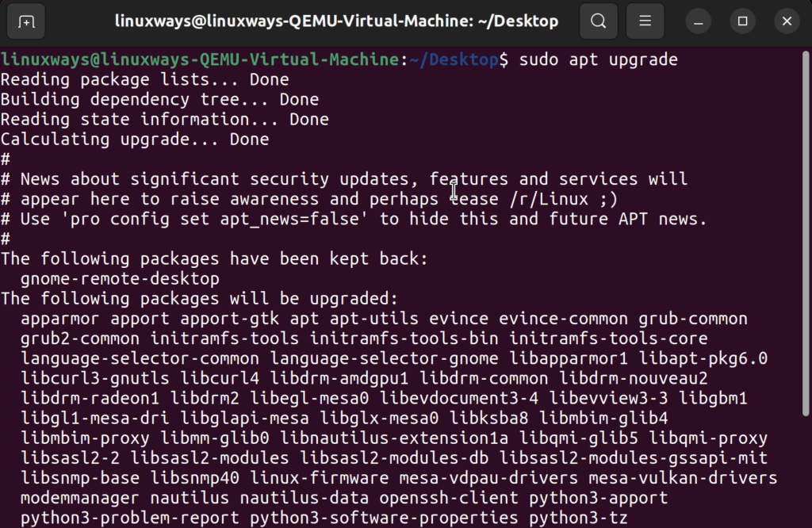
Task: Click the 'gnome-remote-desktop' package name
Action: 120,279
